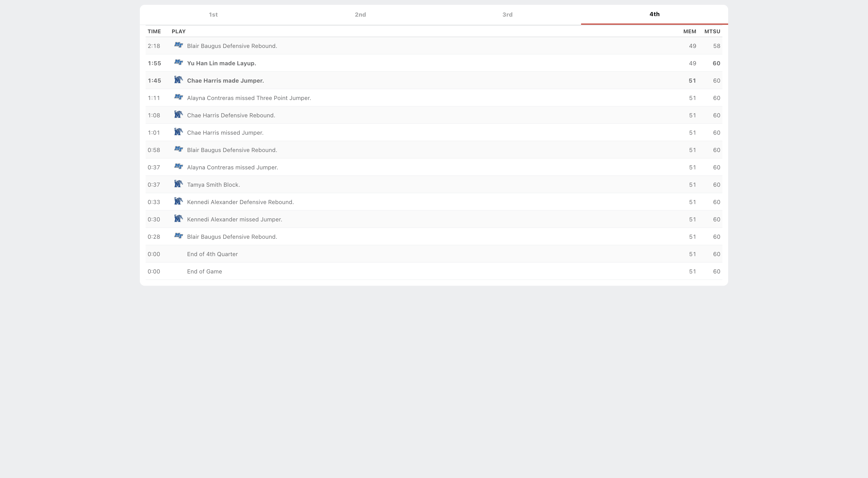Click Chae Harris made Jumper play text
Viewport: 868px width, 478px height.
(225, 81)
